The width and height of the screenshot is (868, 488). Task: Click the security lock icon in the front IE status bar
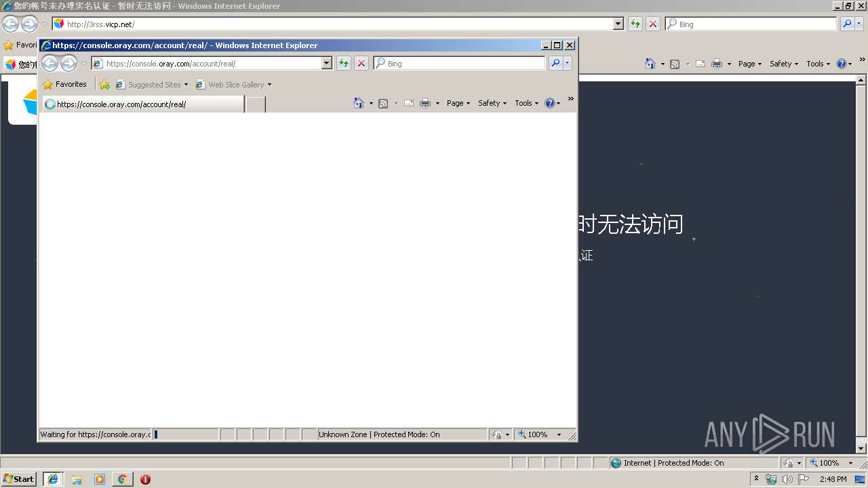(497, 434)
